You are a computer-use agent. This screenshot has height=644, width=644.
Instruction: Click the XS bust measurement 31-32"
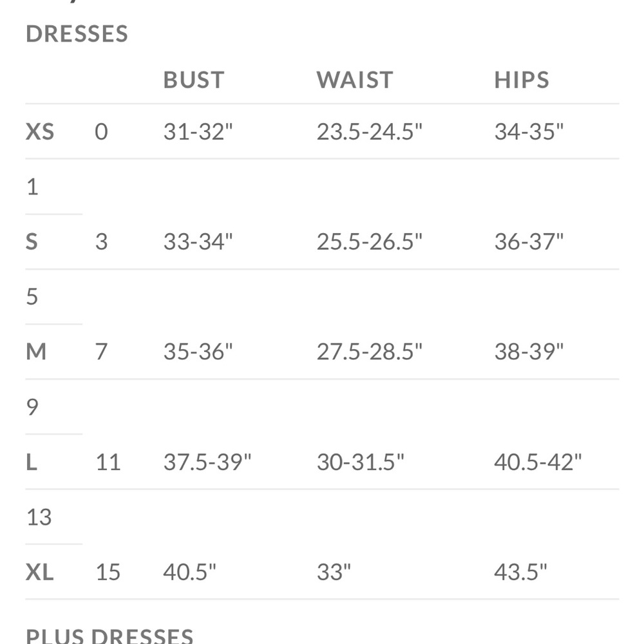[x=198, y=132]
